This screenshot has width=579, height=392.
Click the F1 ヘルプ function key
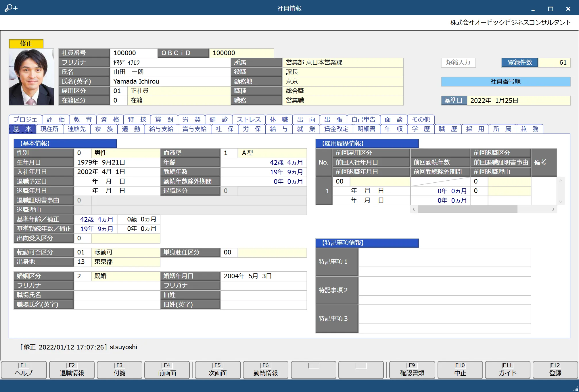(x=24, y=370)
